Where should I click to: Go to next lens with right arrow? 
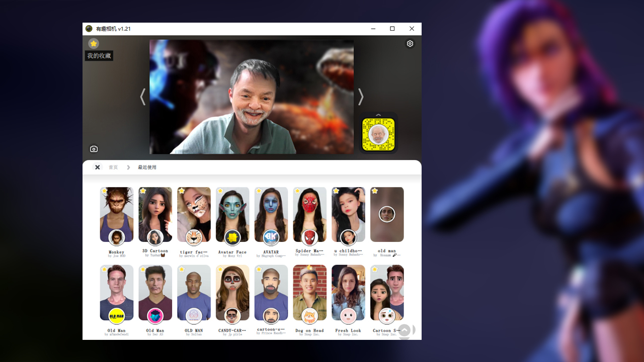(x=360, y=97)
